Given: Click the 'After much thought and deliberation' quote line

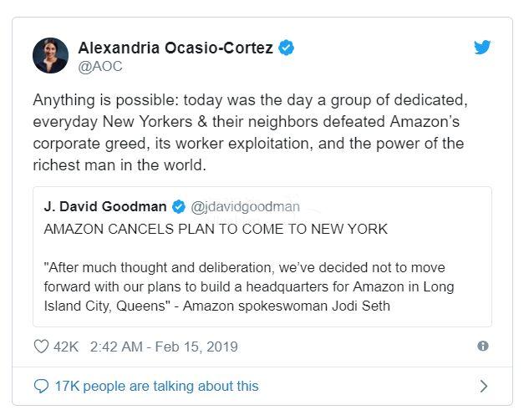Looking at the screenshot, I should click(x=245, y=267).
